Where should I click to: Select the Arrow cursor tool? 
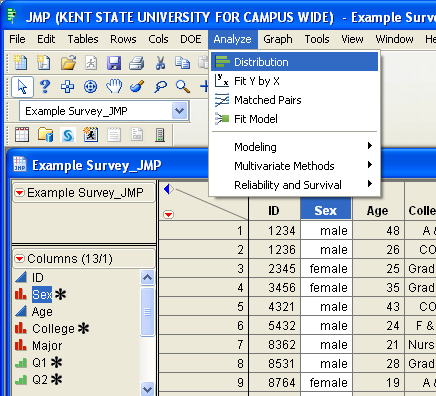(22, 87)
